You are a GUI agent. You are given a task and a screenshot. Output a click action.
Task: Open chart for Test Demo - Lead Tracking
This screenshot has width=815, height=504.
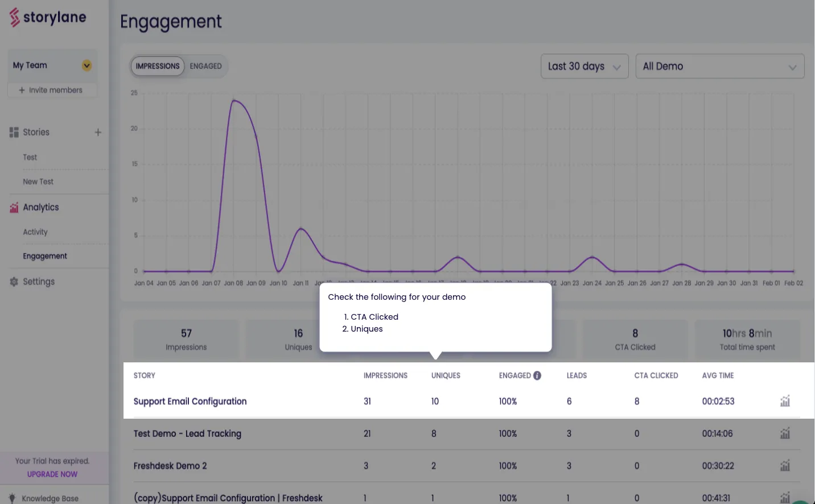pyautogui.click(x=785, y=433)
